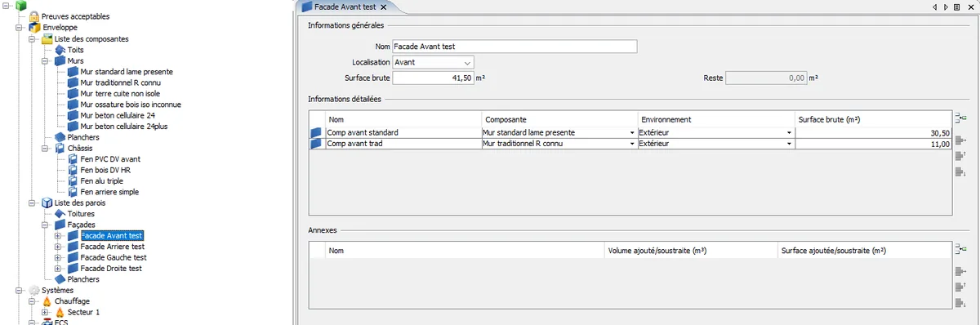Click the Toits roof icon
Image resolution: width=980 pixels, height=325 pixels.
pos(60,50)
